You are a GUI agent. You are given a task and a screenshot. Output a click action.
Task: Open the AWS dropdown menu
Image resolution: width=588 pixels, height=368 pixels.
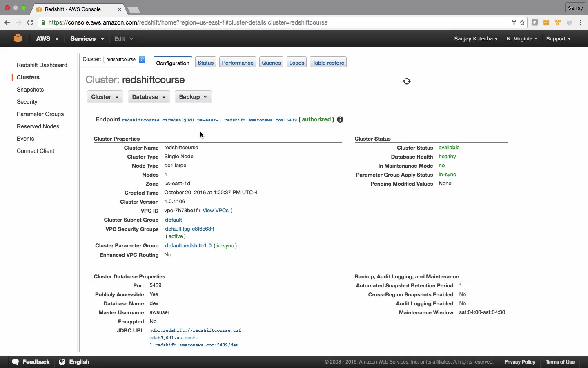[47, 39]
